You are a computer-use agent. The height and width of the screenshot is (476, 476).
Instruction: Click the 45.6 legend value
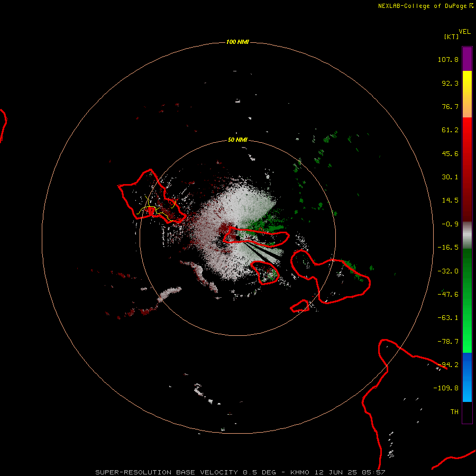point(450,153)
